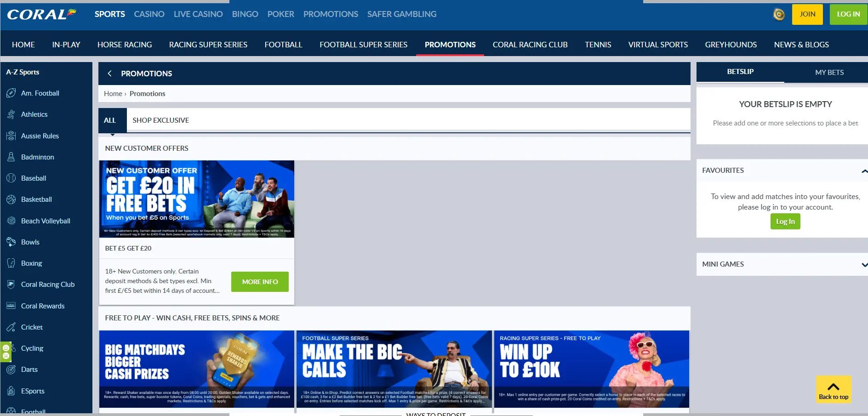Click the Cricket sidebar link
The width and height of the screenshot is (868, 416).
coord(32,327)
